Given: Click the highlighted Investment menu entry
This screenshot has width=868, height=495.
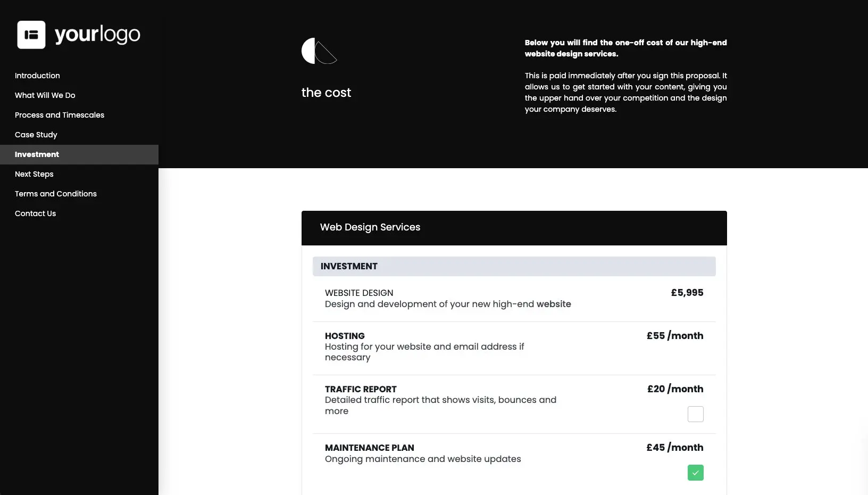Looking at the screenshot, I should click(37, 154).
